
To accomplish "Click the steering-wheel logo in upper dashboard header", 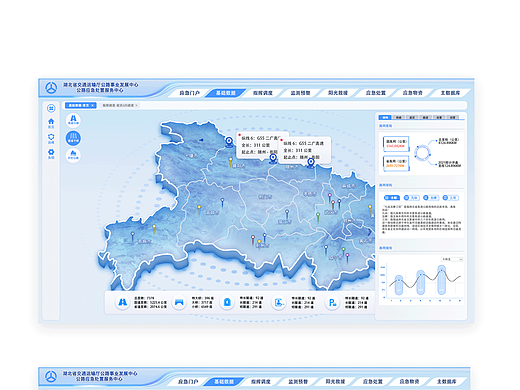I will (x=51, y=88).
